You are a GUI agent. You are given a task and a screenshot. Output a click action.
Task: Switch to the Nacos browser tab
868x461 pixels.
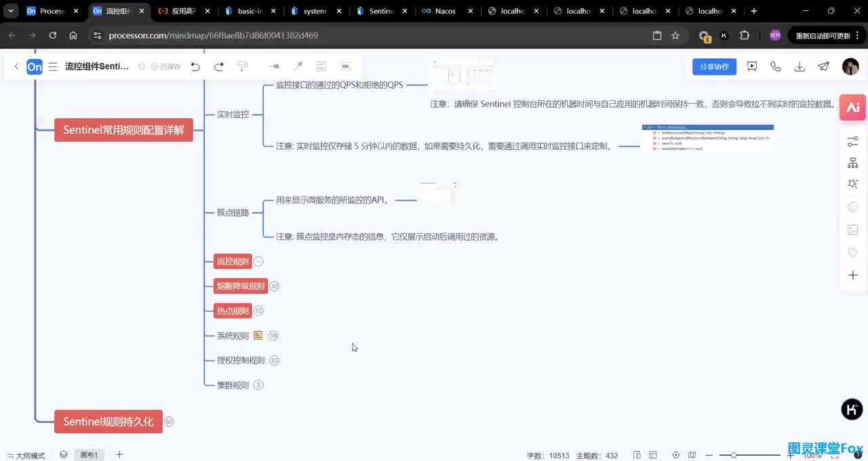tap(446, 11)
